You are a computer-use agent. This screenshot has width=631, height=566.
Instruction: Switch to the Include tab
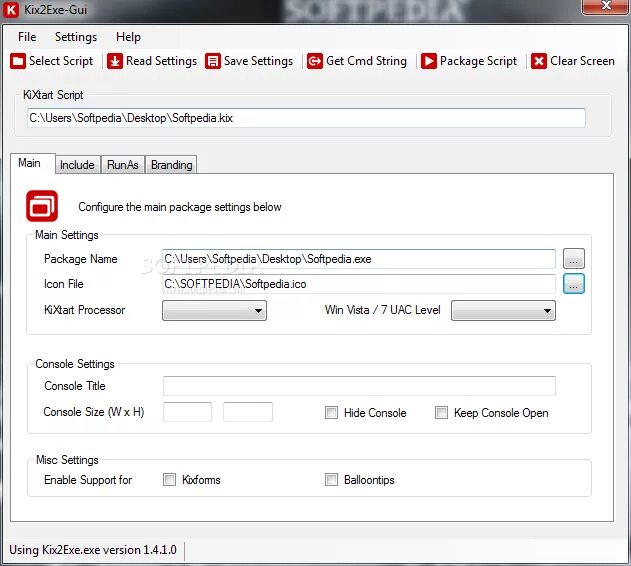(x=77, y=165)
